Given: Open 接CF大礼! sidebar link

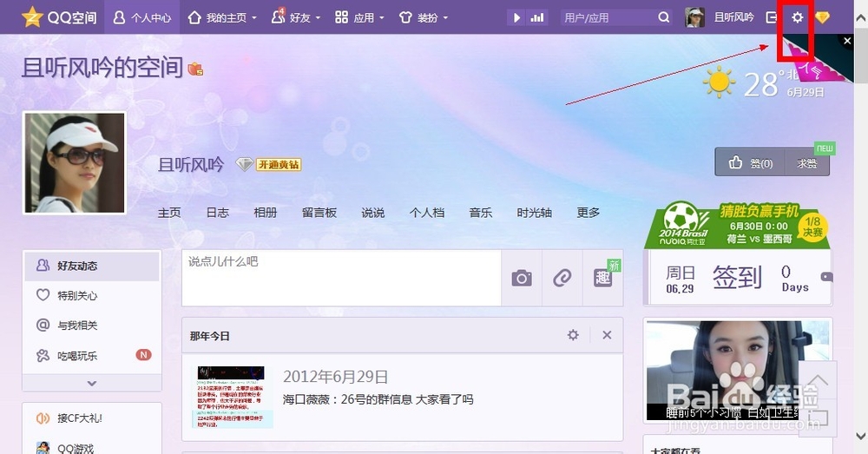Looking at the screenshot, I should point(80,418).
